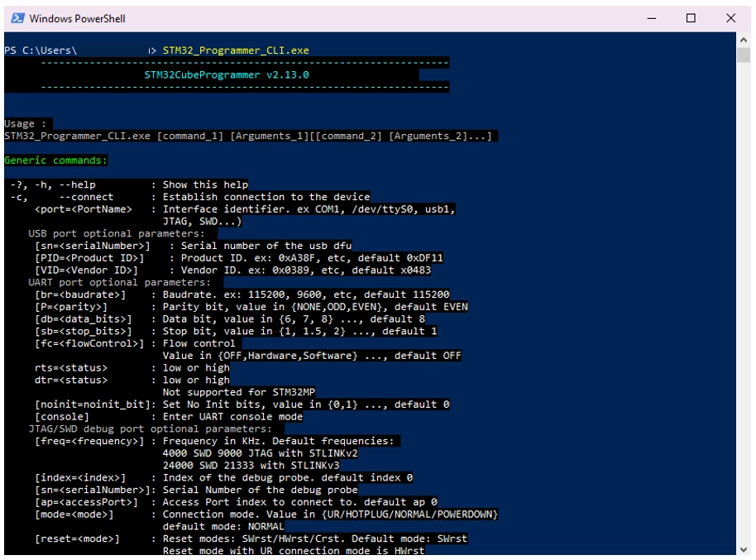
Task: Click the typed command STM32_Programmer_CLI.exe
Action: pyautogui.click(x=236, y=50)
